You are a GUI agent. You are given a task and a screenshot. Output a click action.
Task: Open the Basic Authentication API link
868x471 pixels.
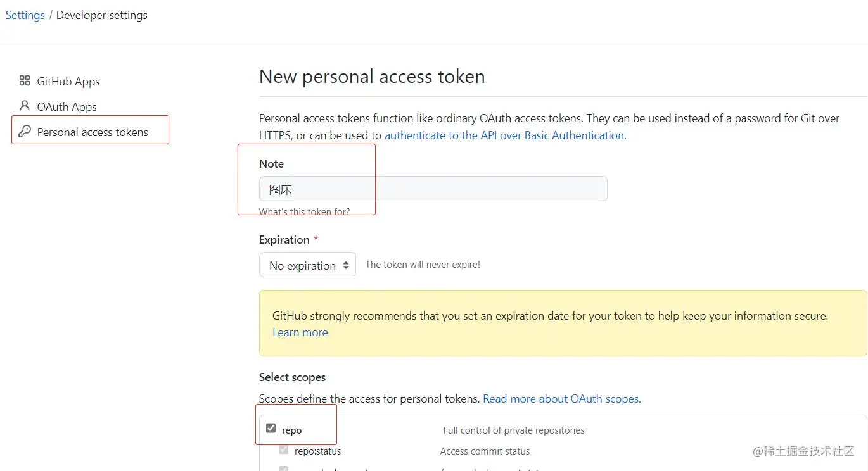pos(504,135)
